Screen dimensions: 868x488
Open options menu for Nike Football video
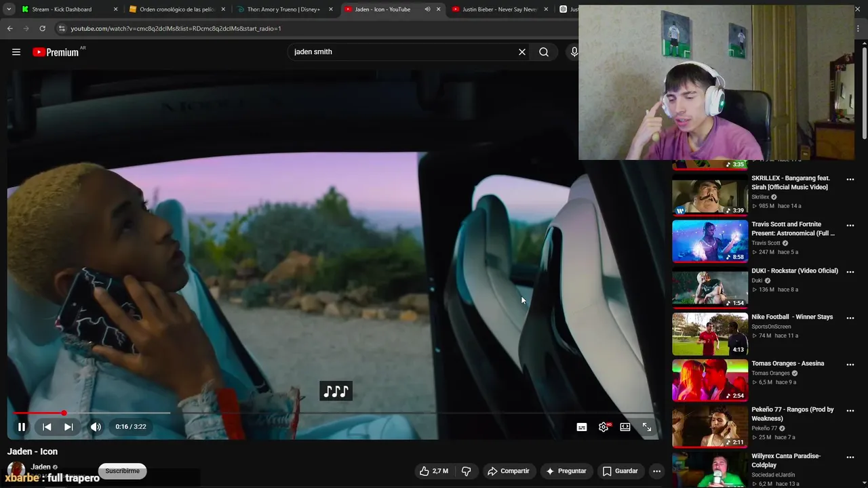coord(850,319)
